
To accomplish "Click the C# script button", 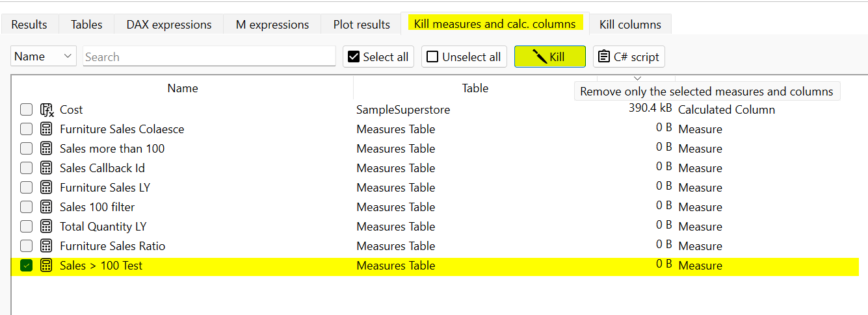I will click(629, 57).
